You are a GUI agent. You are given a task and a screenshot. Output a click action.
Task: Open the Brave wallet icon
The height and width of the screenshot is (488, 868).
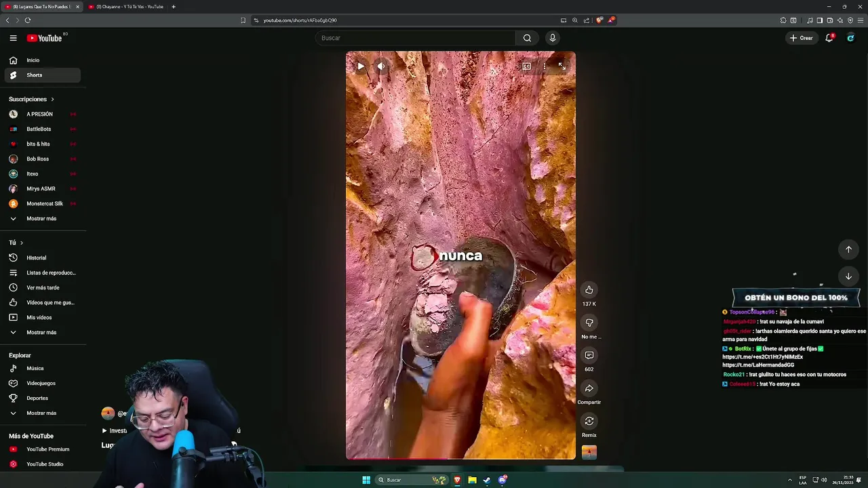[829, 20]
